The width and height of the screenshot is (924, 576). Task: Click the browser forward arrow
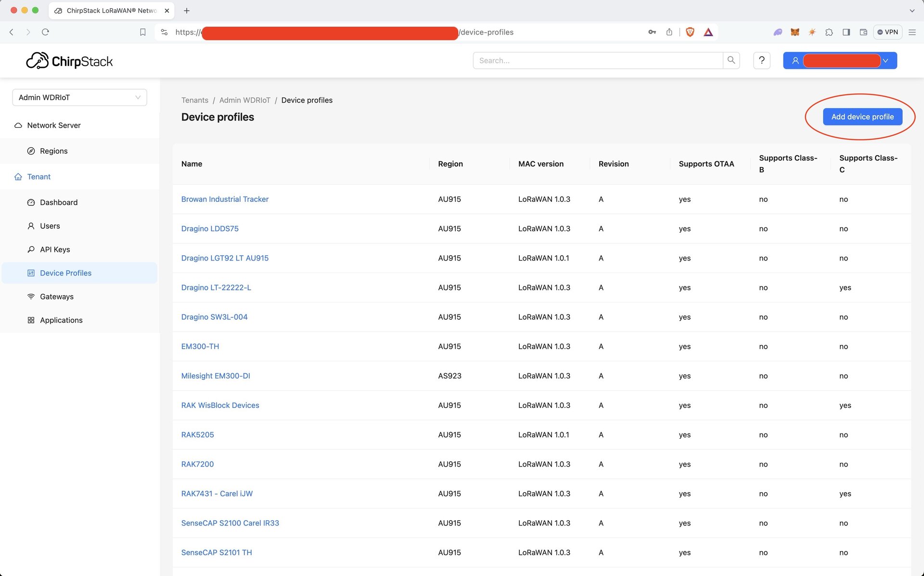[28, 32]
